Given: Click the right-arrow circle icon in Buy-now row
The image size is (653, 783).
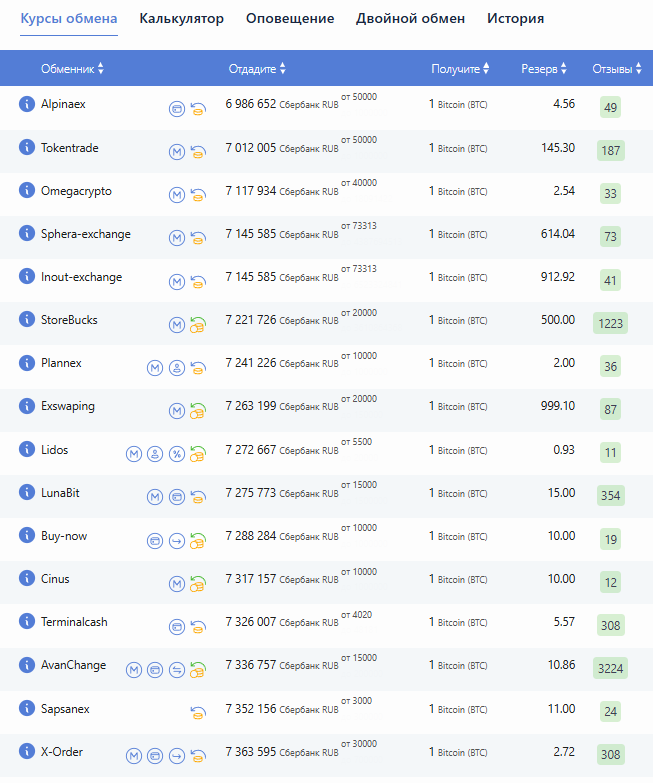Looking at the screenshot, I should tap(177, 540).
